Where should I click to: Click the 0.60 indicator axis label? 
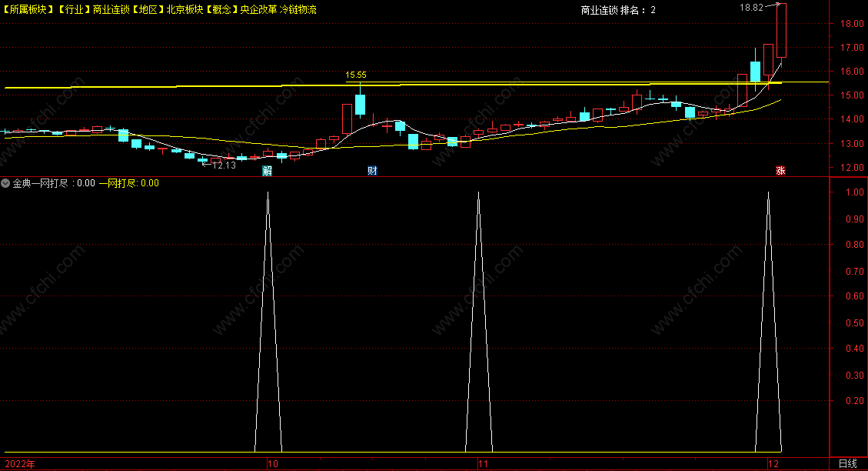coord(855,296)
